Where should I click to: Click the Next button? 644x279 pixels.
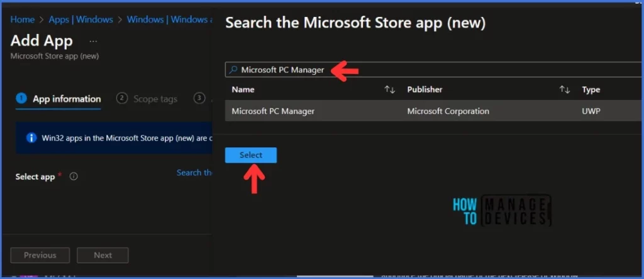coord(103,255)
